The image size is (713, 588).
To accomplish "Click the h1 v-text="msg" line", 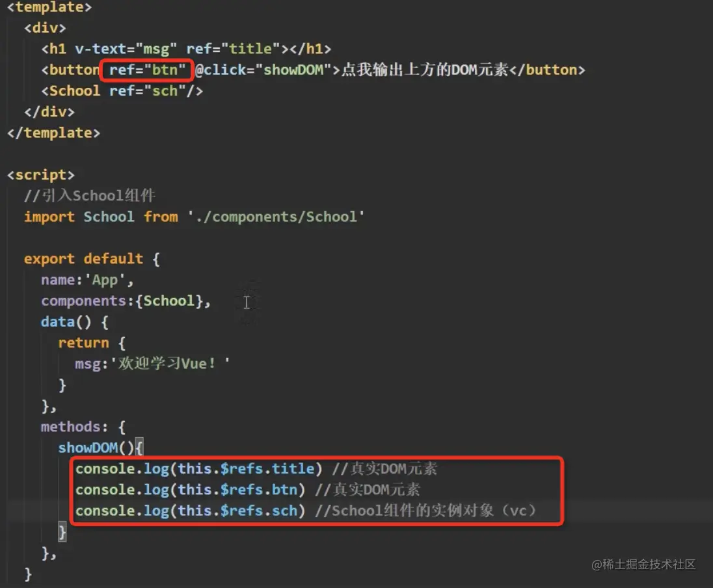I will [186, 49].
